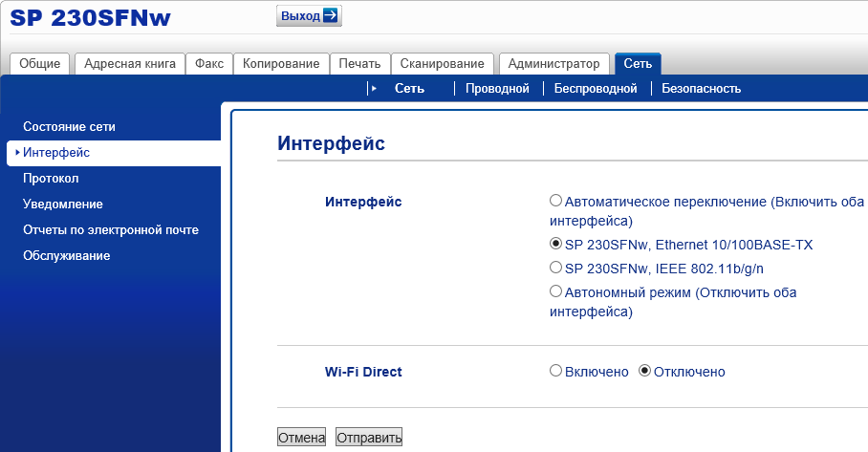Click the Выход logout button
Viewport: 868px width, 452px height.
click(x=309, y=15)
